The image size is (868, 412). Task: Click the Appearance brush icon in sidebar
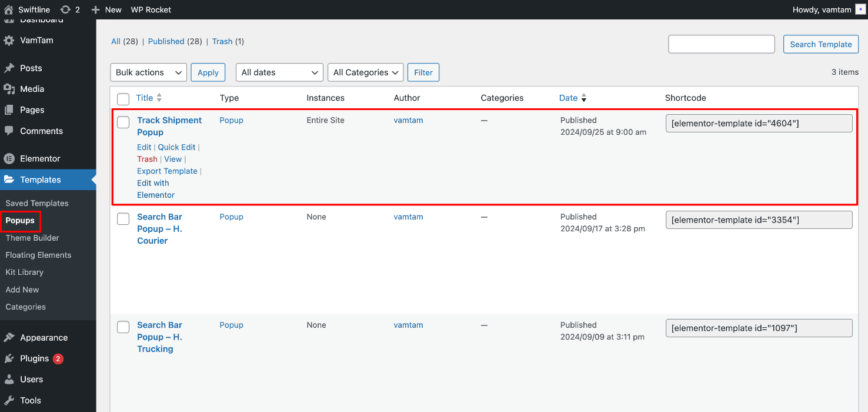coord(9,338)
